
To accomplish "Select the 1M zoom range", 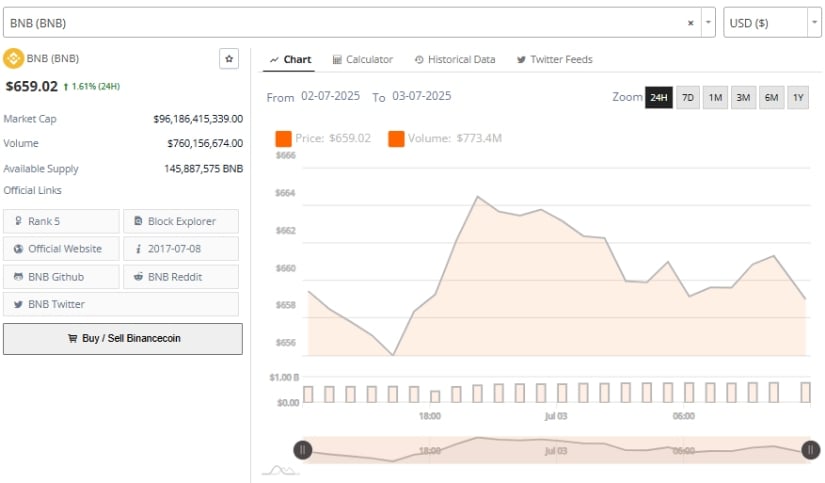I will 715,97.
